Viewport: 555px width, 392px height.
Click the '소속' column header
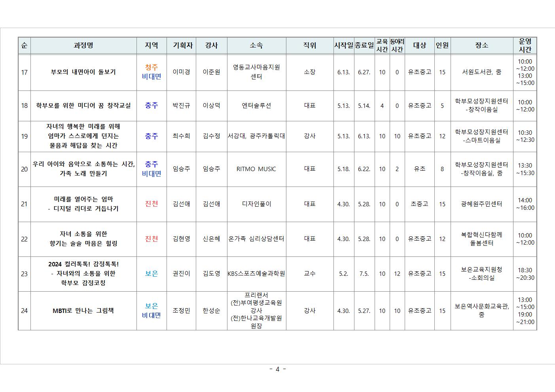pyautogui.click(x=256, y=45)
